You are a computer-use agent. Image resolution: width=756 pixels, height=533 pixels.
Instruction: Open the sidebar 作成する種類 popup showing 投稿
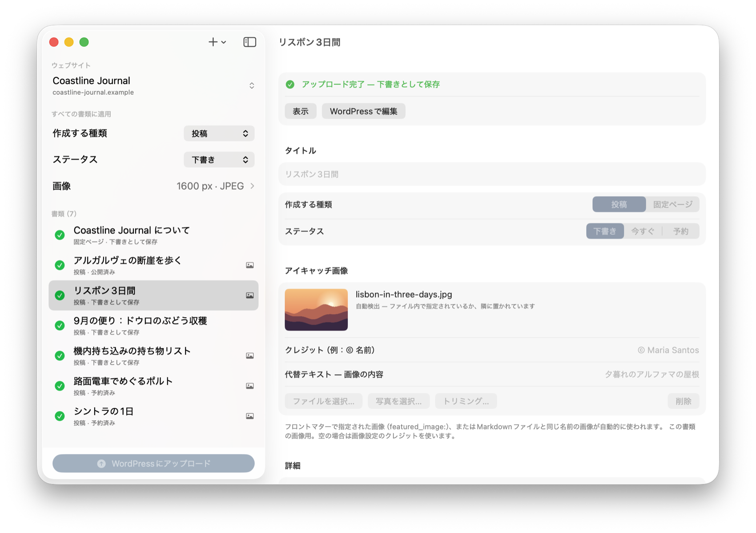(x=219, y=133)
